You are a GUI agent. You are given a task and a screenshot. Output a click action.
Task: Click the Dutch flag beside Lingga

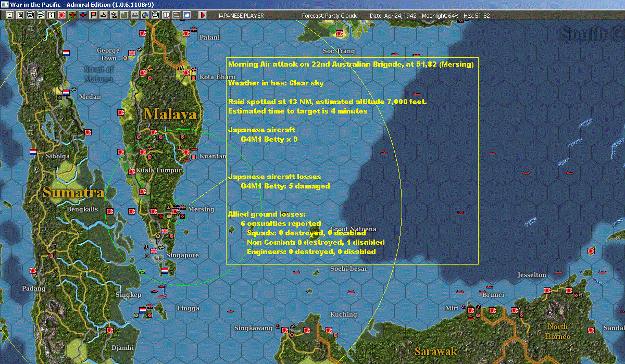[142, 310]
